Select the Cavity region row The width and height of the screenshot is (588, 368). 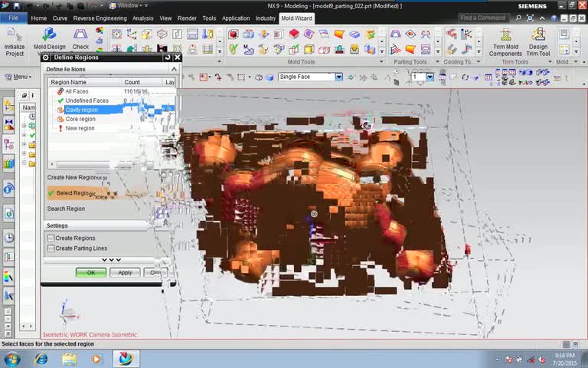click(x=112, y=110)
